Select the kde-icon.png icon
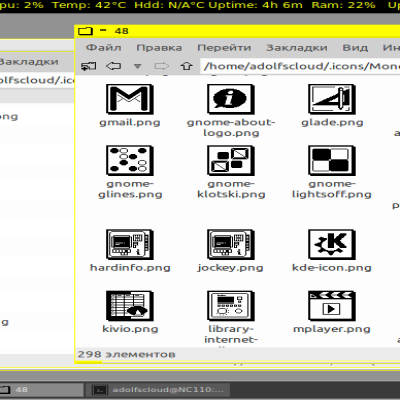The height and width of the screenshot is (400, 400). (x=332, y=244)
